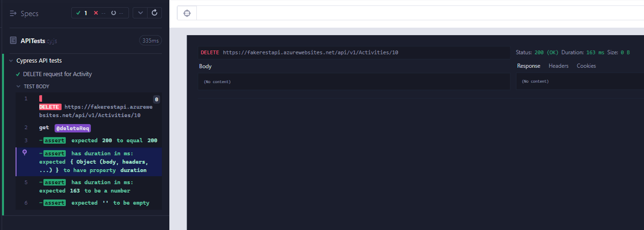Screen dimensions: 644x230
Task: Select the DELETE request command log entry
Action: (88, 107)
